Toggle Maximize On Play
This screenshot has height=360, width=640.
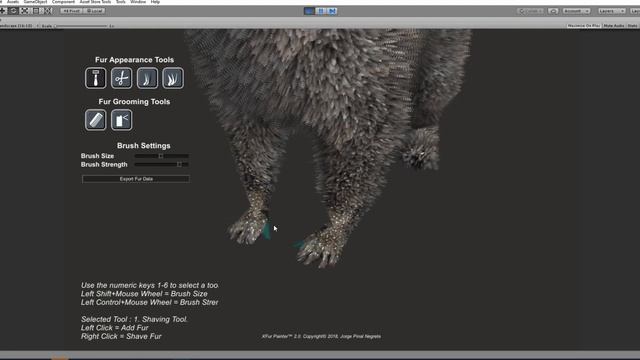(583, 26)
